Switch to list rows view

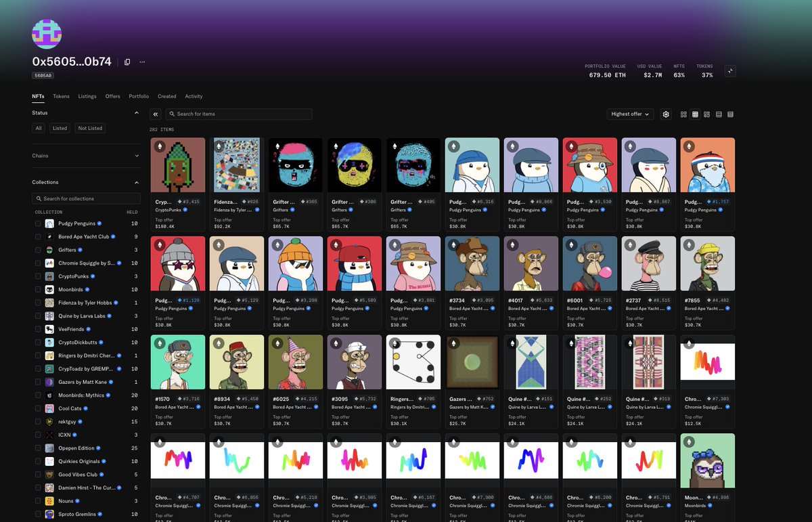click(719, 114)
